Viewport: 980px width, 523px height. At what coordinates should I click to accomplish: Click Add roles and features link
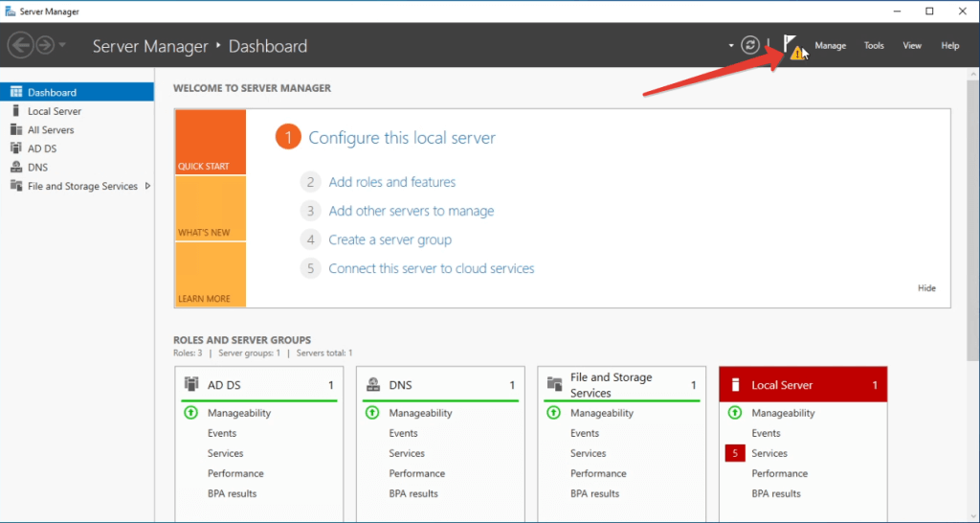point(391,182)
